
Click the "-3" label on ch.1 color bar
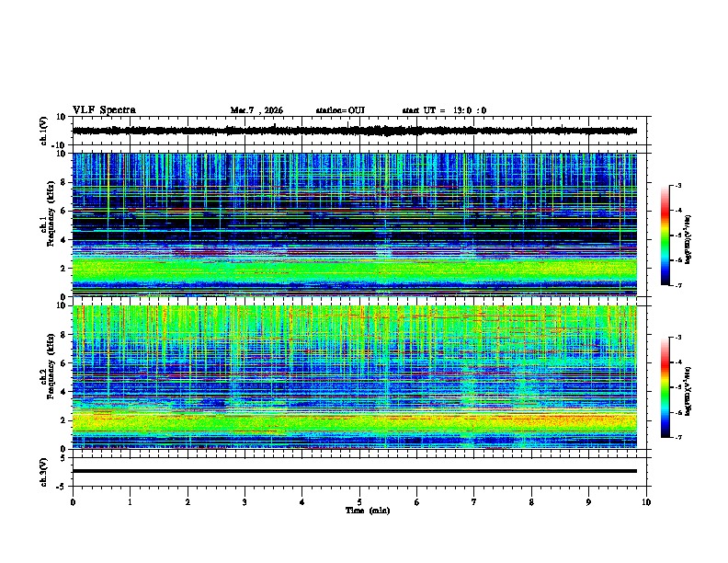[x=678, y=185]
